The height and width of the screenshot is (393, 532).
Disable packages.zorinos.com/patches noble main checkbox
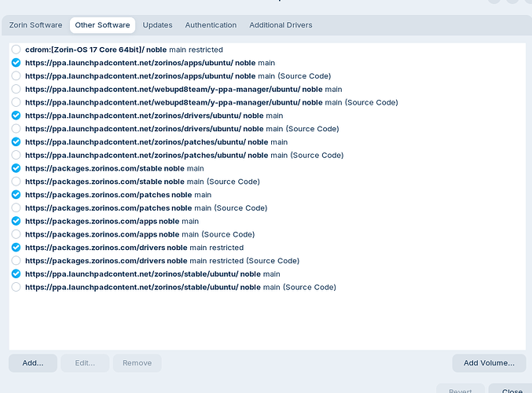(x=16, y=195)
